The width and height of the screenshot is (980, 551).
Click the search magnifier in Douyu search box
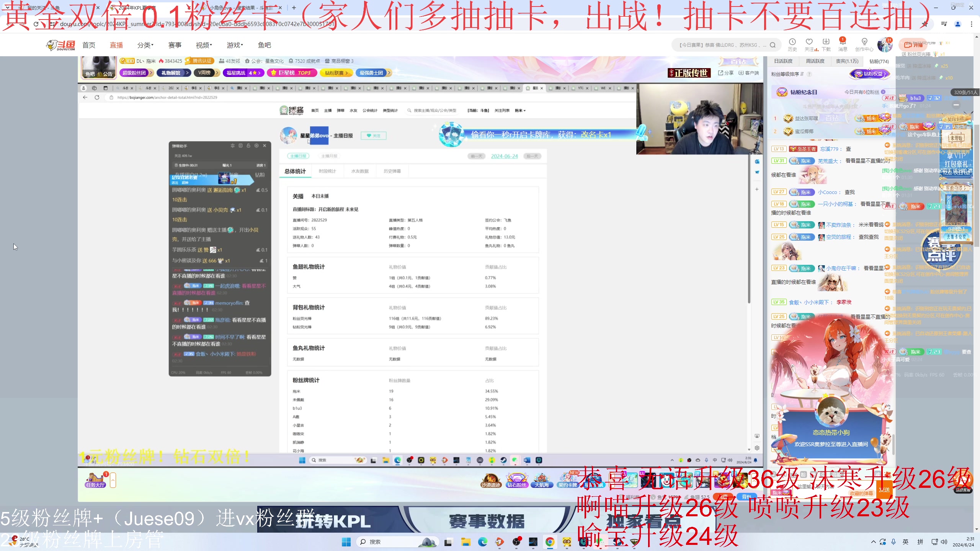pos(773,45)
